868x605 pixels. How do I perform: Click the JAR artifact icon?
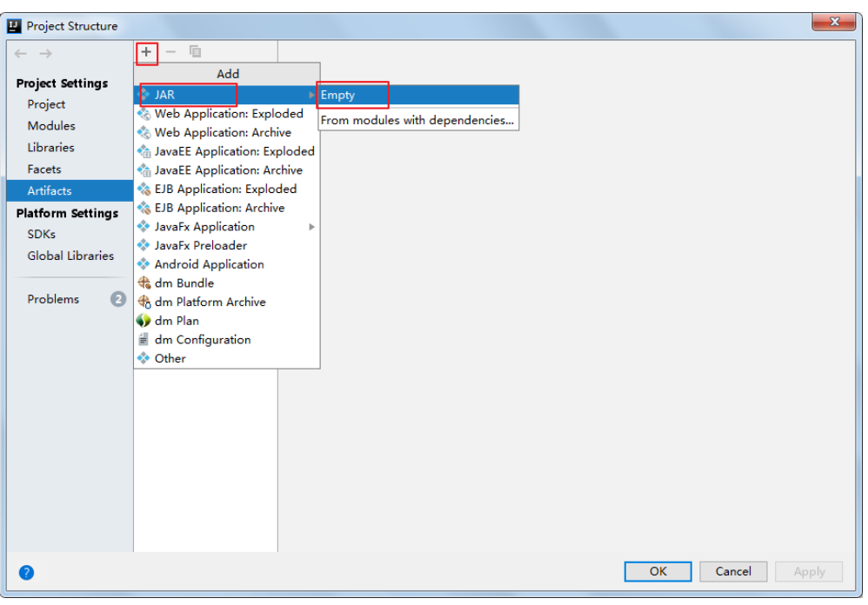click(144, 95)
